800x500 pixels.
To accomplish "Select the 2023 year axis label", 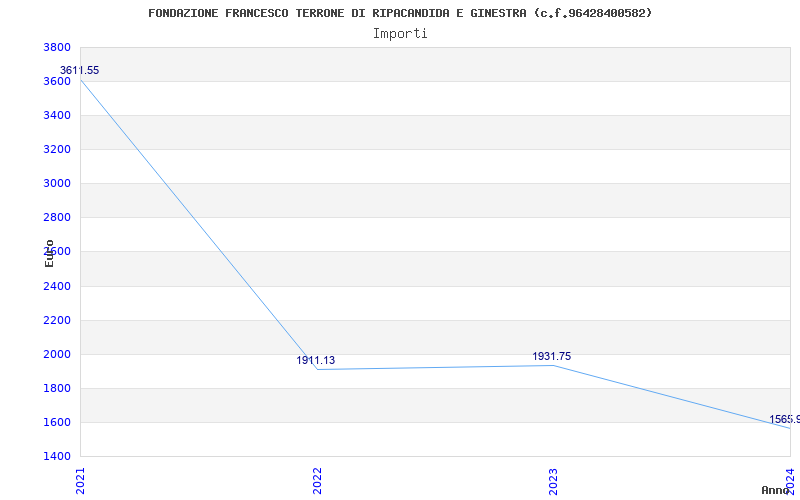I will coord(553,481).
